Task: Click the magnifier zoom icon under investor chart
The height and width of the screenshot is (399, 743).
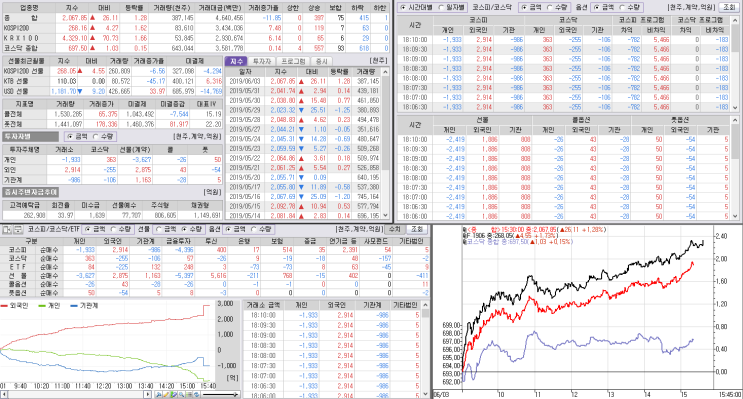Action: click(181, 394)
